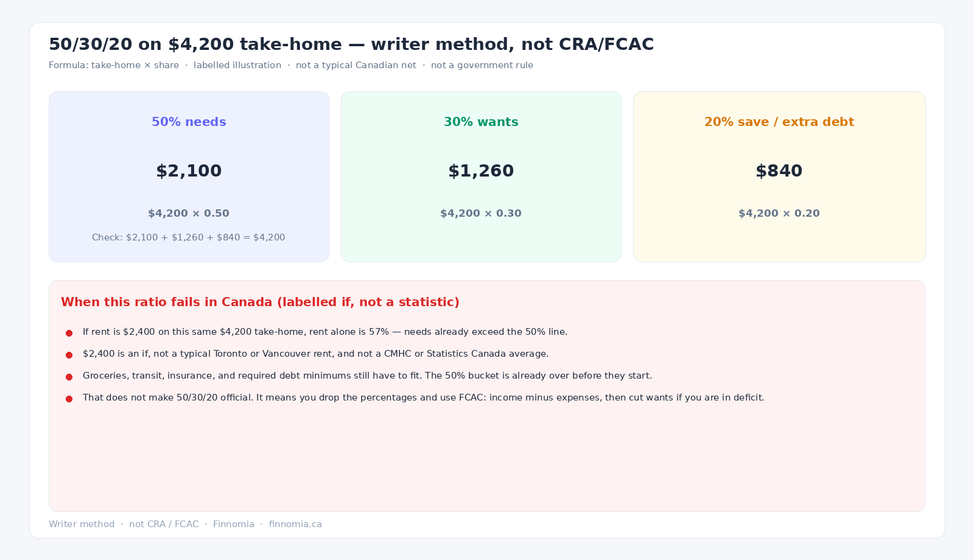The height and width of the screenshot is (560, 974).
Task: Click the main 50/30/20 title
Action: [x=351, y=44]
